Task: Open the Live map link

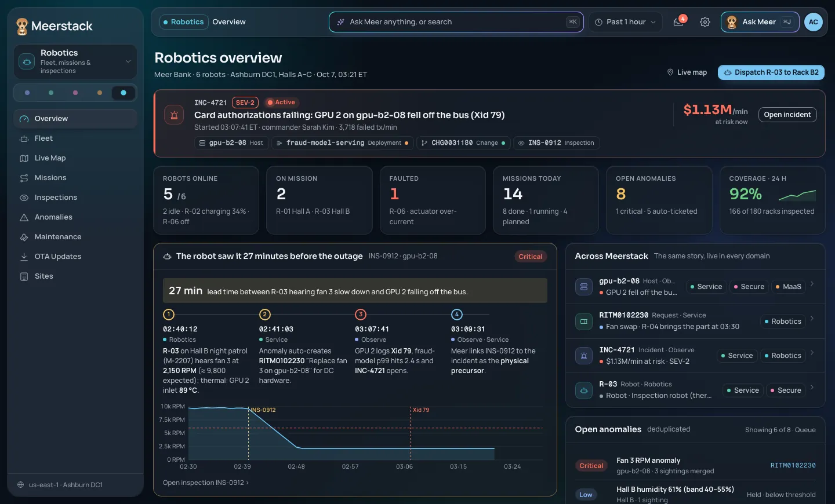Action: click(687, 72)
